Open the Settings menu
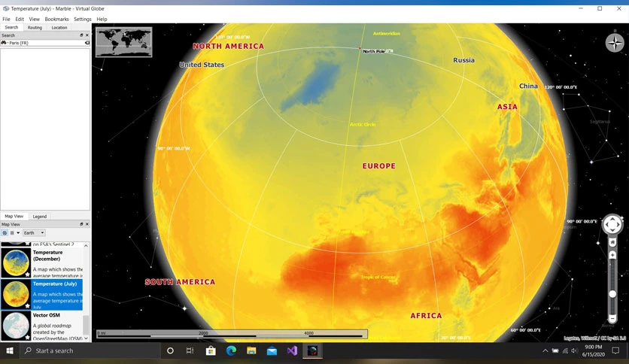The image size is (629, 364). click(83, 19)
